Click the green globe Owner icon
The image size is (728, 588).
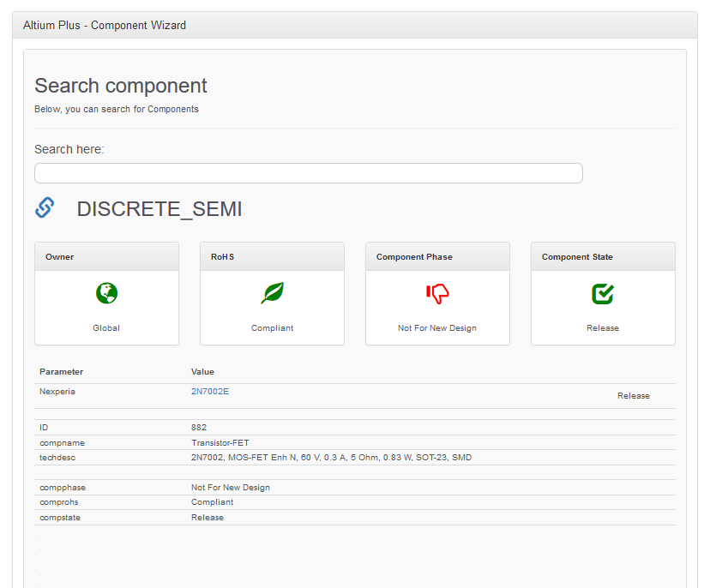click(107, 293)
